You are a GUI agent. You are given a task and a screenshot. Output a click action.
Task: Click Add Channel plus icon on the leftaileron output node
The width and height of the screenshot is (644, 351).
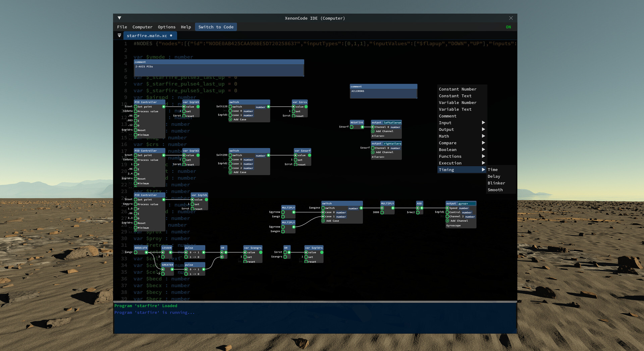(x=373, y=131)
